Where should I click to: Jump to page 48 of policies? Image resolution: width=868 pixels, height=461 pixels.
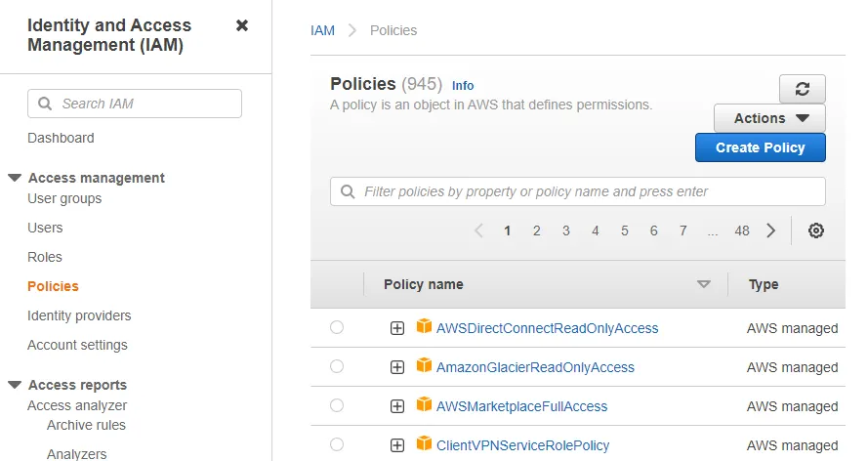742,230
